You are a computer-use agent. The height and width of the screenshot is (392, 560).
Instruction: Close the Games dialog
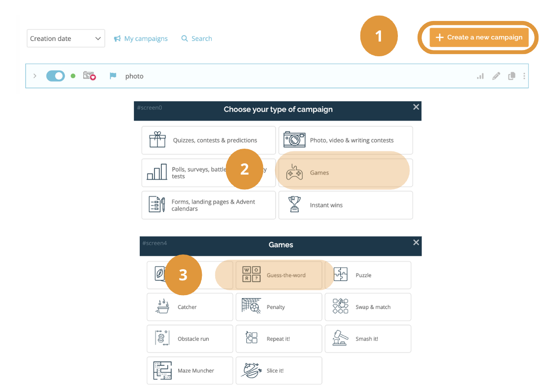pos(416,242)
